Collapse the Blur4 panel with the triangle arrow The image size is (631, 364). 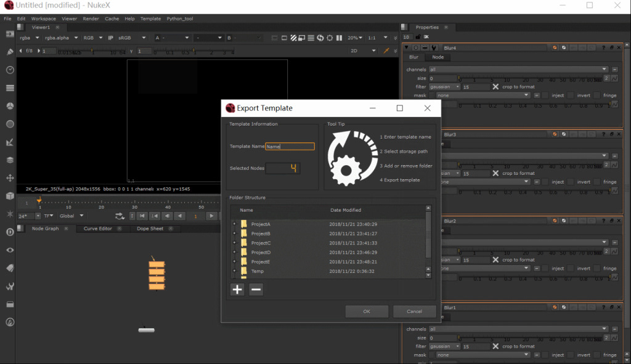(407, 47)
